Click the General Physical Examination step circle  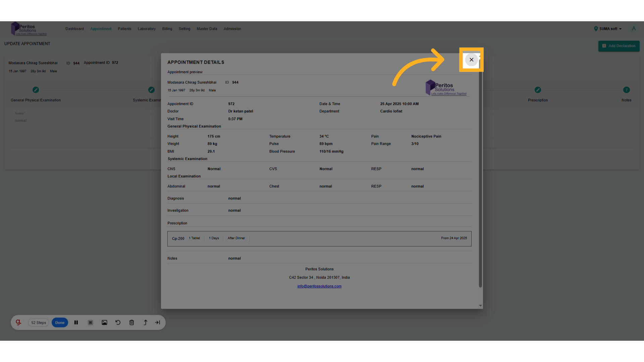(36, 90)
